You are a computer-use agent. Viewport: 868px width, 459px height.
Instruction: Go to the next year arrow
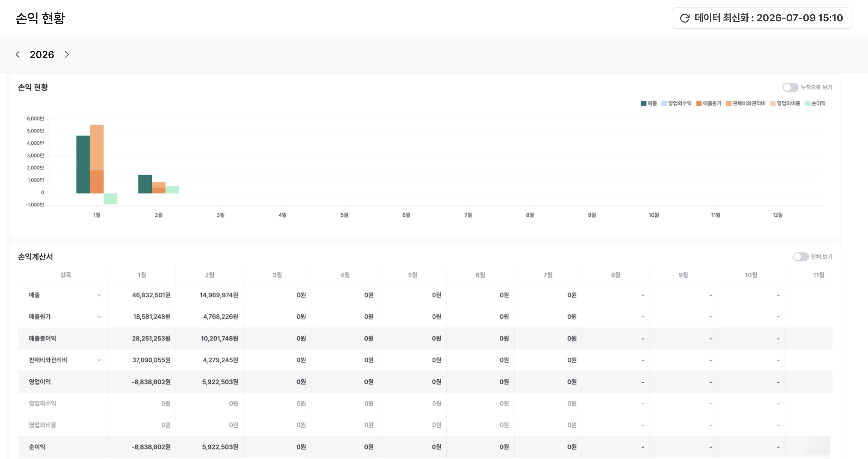coord(67,55)
